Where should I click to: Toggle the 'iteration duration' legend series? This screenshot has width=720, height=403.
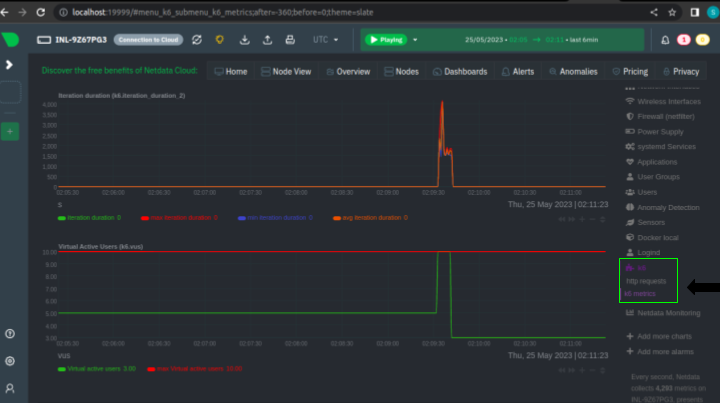[90, 218]
